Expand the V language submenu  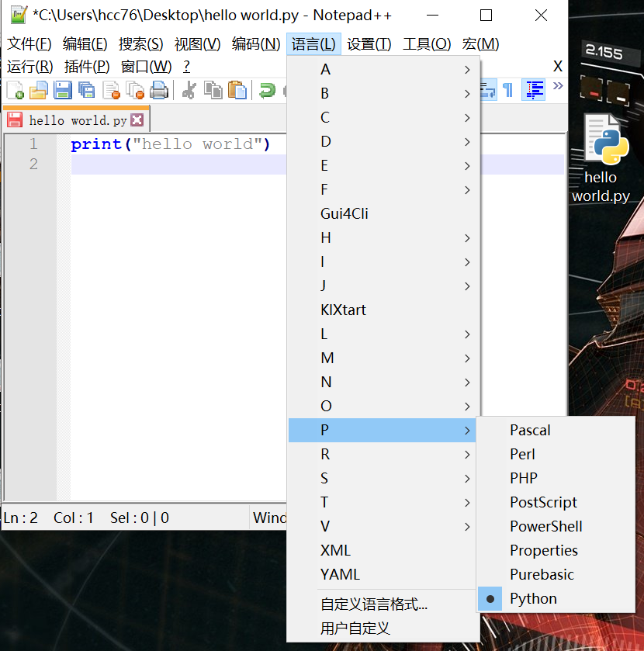pyautogui.click(x=382, y=526)
